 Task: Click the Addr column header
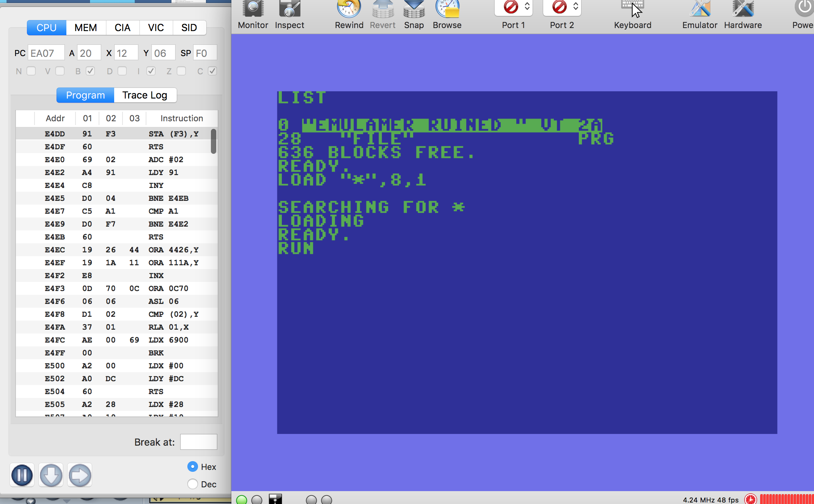[55, 118]
